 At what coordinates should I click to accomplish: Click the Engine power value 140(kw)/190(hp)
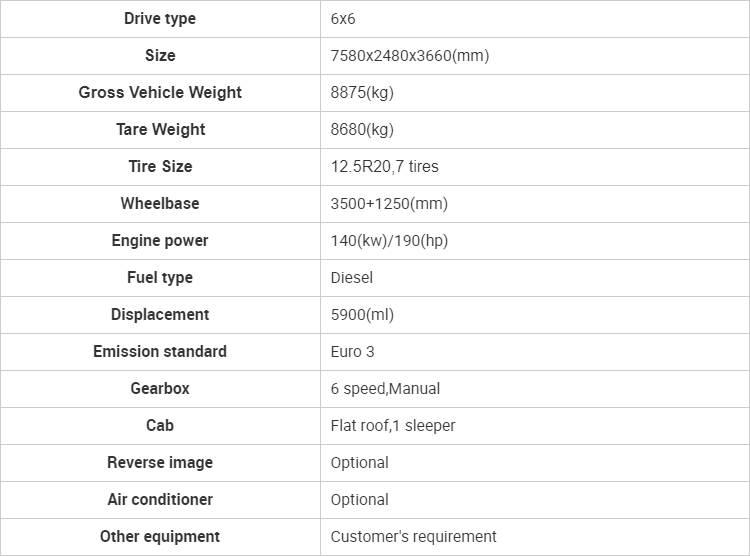click(x=389, y=240)
